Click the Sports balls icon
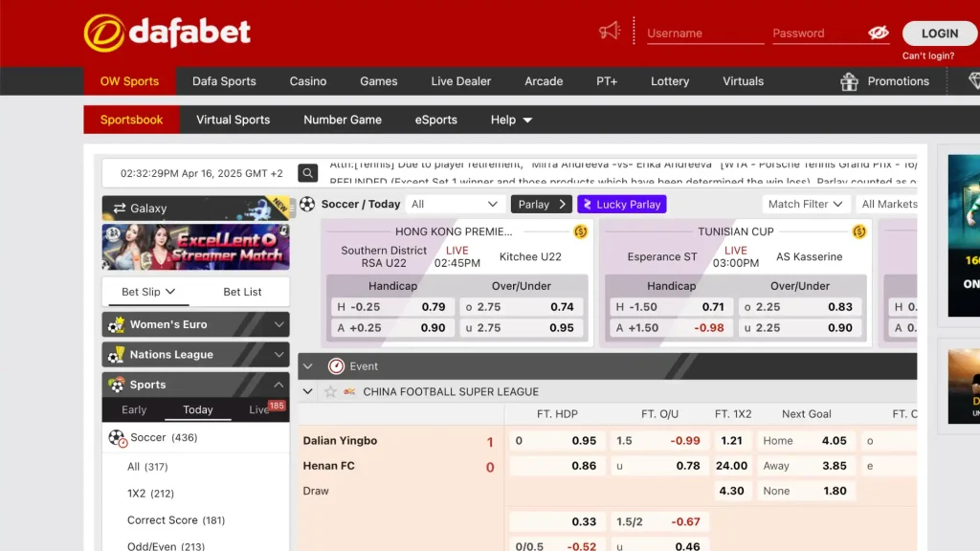Image resolution: width=980 pixels, height=551 pixels. click(x=116, y=385)
